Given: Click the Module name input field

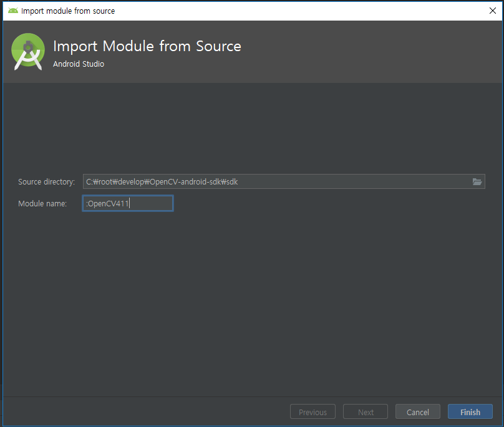Looking at the screenshot, I should [128, 203].
